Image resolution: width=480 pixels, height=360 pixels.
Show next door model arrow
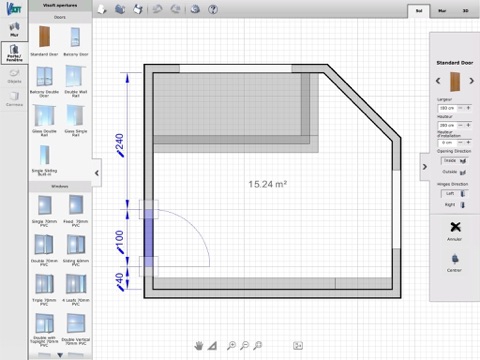tap(471, 81)
